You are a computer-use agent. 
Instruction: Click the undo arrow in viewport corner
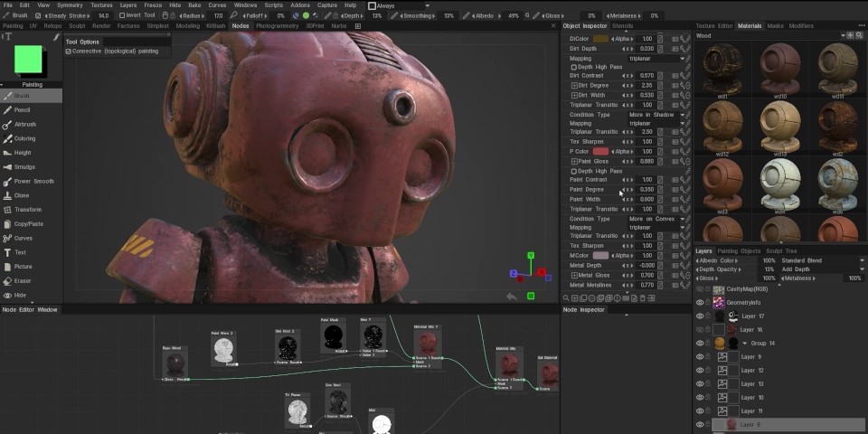tap(512, 297)
